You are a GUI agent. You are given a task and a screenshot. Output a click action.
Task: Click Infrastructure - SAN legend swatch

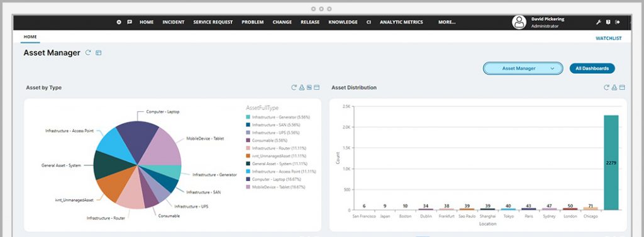pyautogui.click(x=248, y=125)
